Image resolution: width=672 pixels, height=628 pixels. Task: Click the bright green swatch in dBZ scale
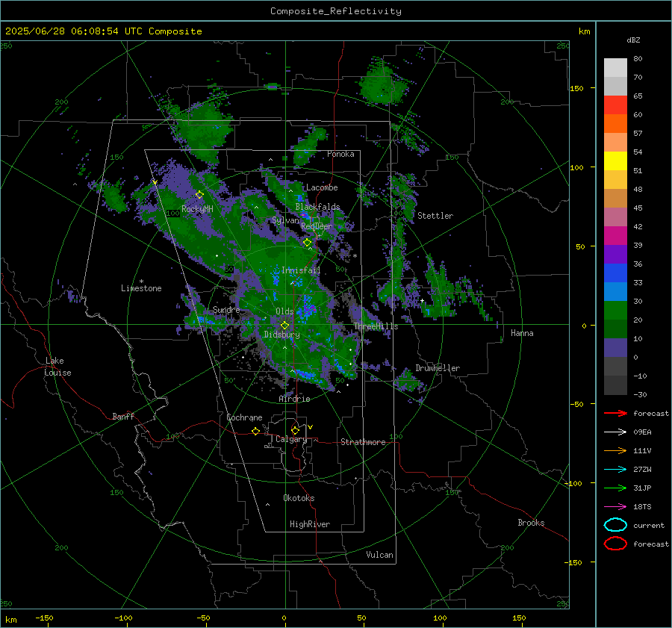[615, 310]
